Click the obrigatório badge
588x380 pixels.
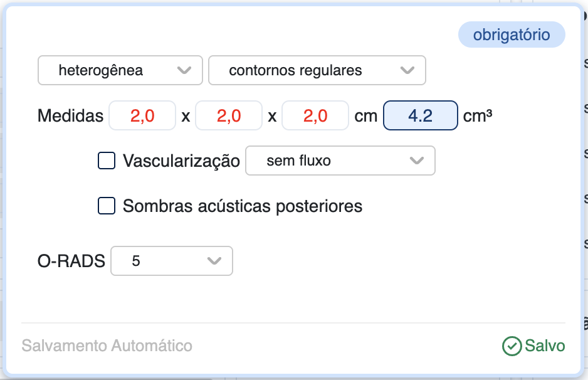pyautogui.click(x=512, y=35)
